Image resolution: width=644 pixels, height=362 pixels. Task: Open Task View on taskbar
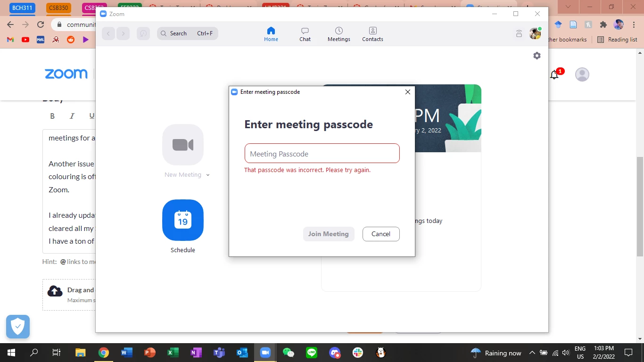[56, 353]
